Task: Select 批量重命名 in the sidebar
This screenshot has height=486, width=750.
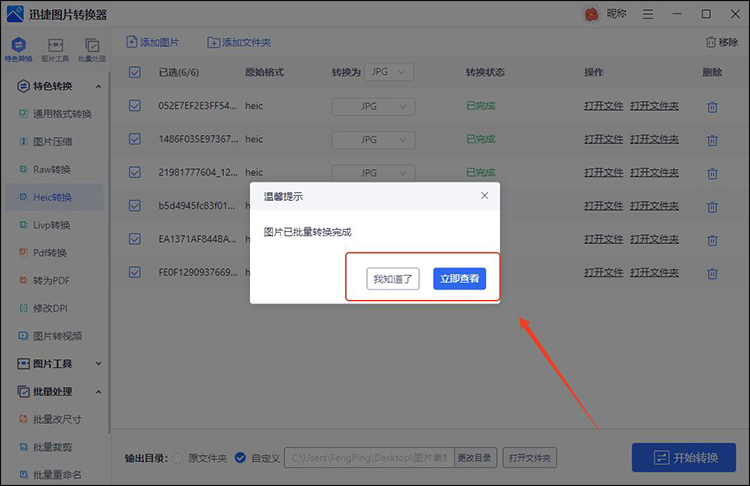Action: 55,475
